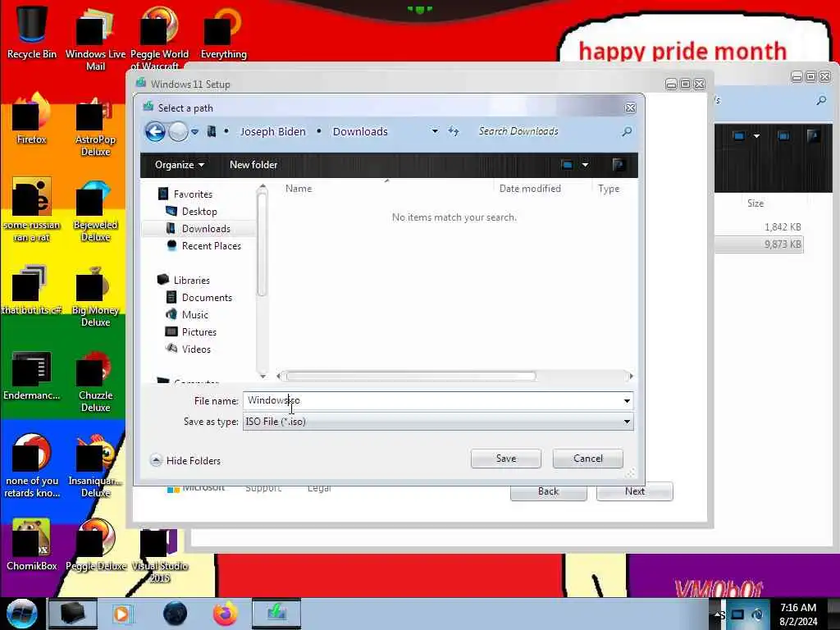Open AstroPop Deluxe desktop icon
Viewport: 840px width, 630px height.
(95, 125)
